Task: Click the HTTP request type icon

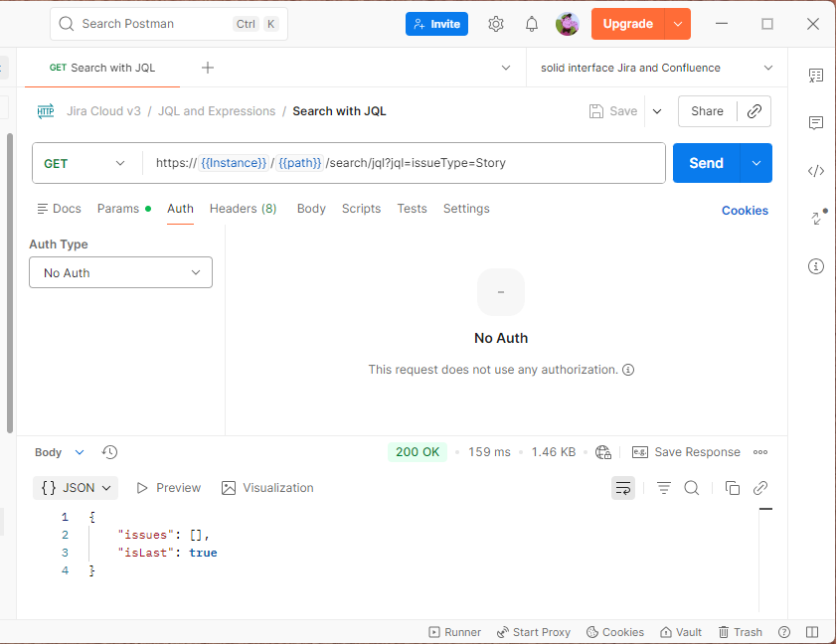Action: [x=46, y=111]
